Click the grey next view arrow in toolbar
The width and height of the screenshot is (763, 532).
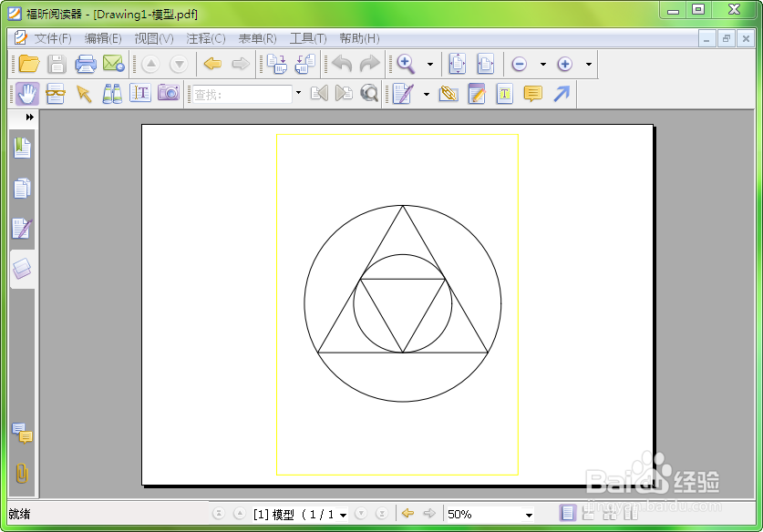tap(241, 64)
